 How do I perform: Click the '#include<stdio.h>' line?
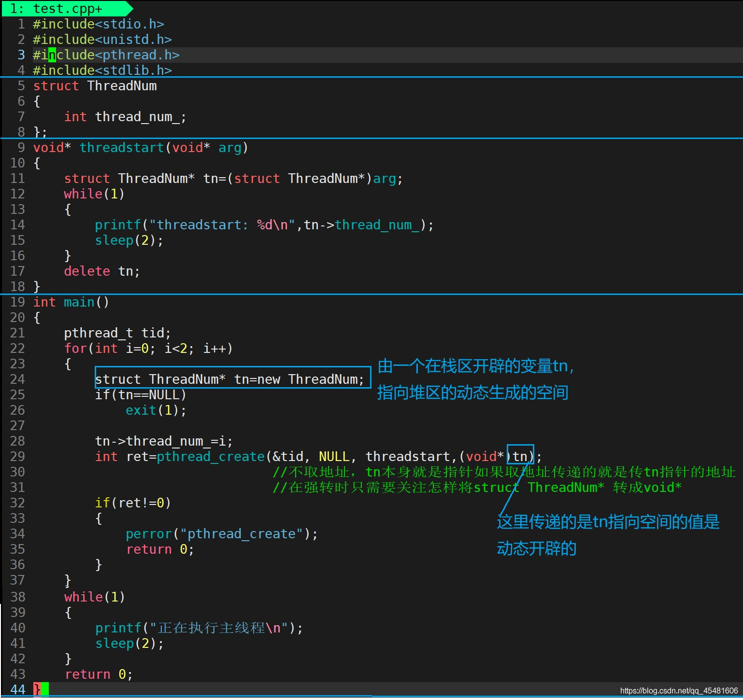pyautogui.click(x=99, y=24)
